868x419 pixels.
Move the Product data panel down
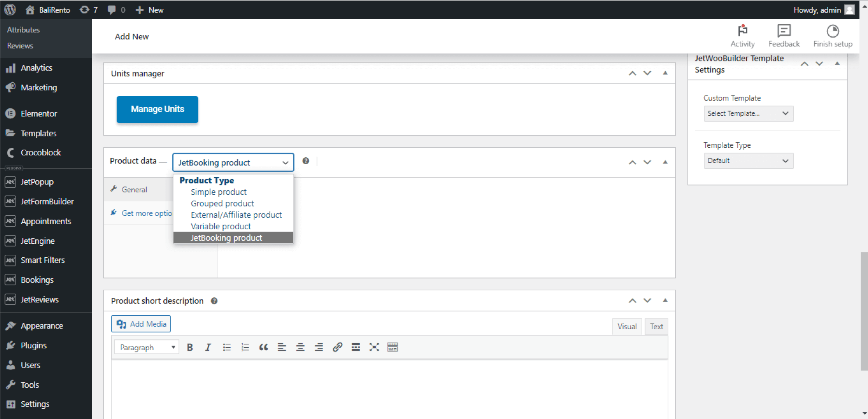tap(647, 162)
